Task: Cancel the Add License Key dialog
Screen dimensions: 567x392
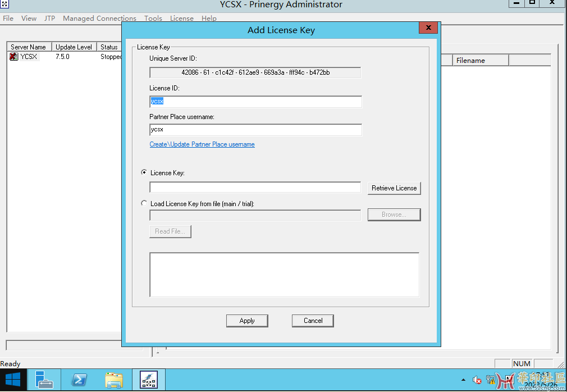Action: [x=313, y=321]
